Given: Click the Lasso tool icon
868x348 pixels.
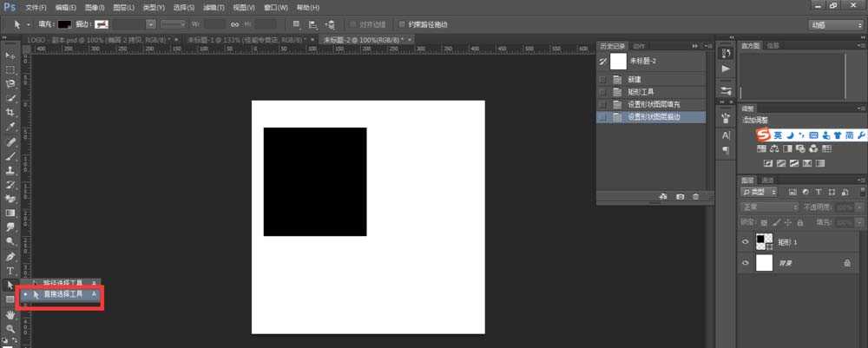Looking at the screenshot, I should (10, 84).
